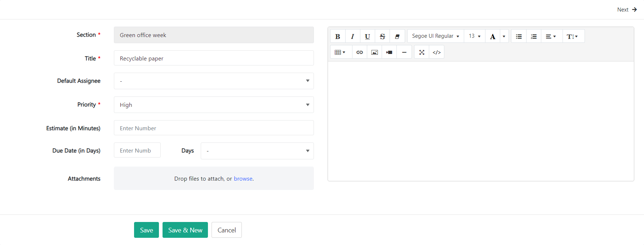Open the Segoe UI Regular font dropdown
Screen dimensions: 644x245
coord(435,36)
